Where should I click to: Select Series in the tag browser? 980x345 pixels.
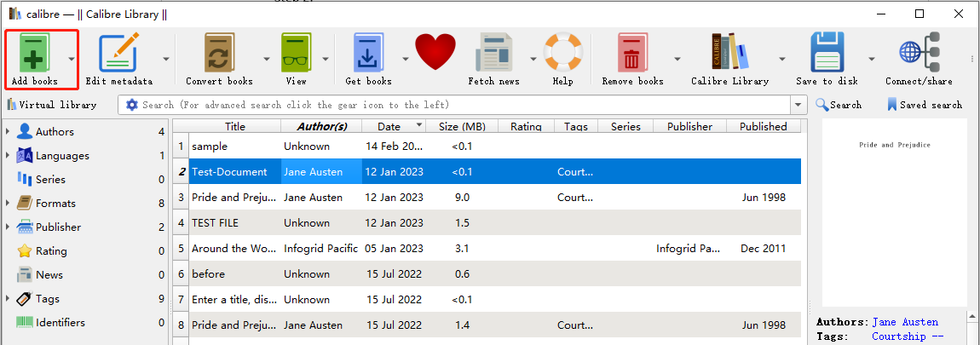point(50,180)
